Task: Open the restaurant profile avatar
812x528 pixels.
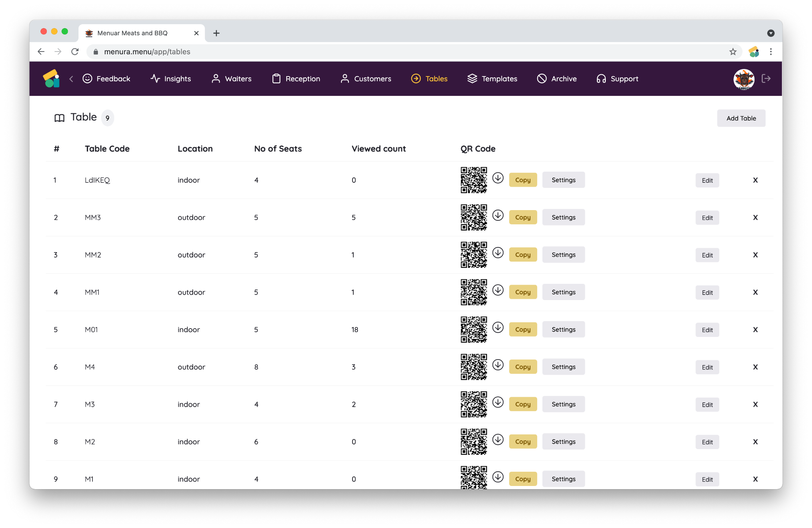Action: pyautogui.click(x=743, y=79)
